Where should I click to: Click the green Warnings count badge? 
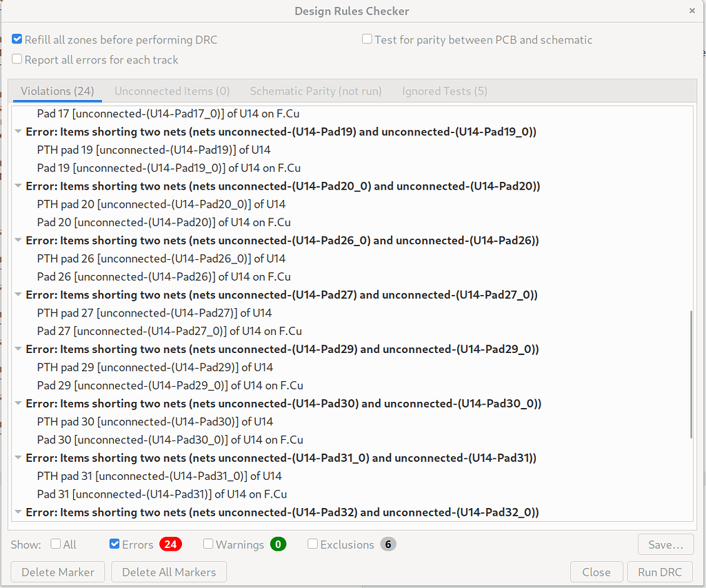coord(278,545)
